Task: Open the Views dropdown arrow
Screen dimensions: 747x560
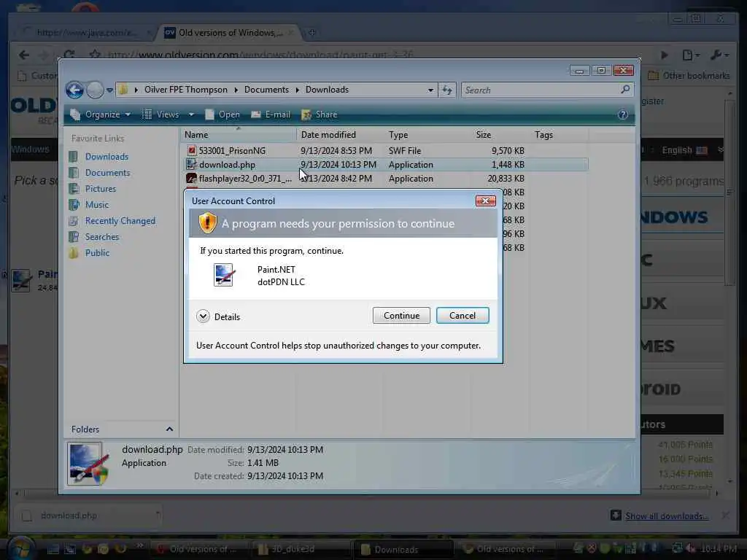Action: 191,114
